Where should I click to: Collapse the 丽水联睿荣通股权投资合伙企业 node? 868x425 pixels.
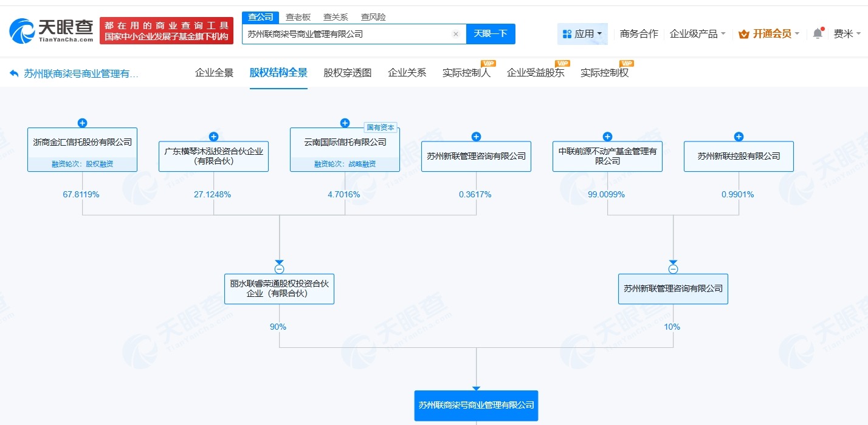pyautogui.click(x=279, y=268)
